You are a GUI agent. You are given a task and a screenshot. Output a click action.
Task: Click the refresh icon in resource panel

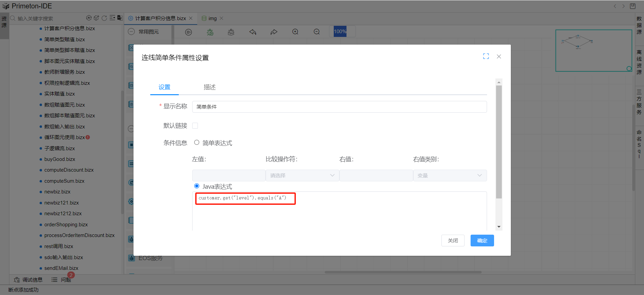coord(104,18)
